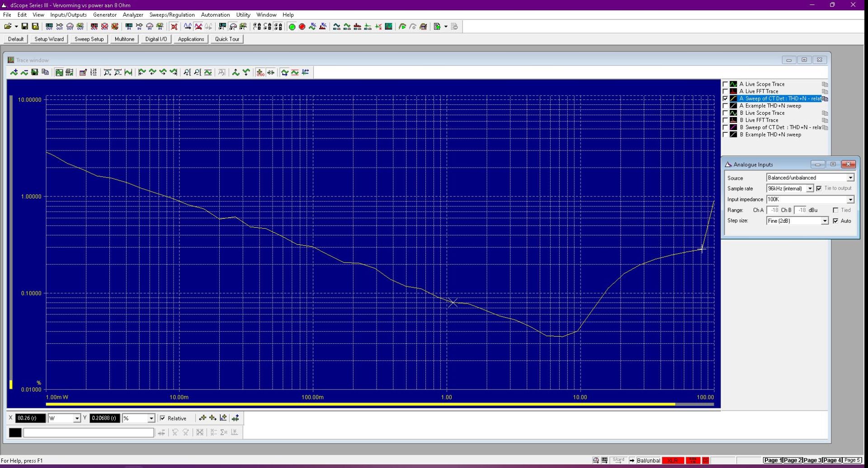
Task: Click the red-lines limit trace icon
Action: [295, 72]
